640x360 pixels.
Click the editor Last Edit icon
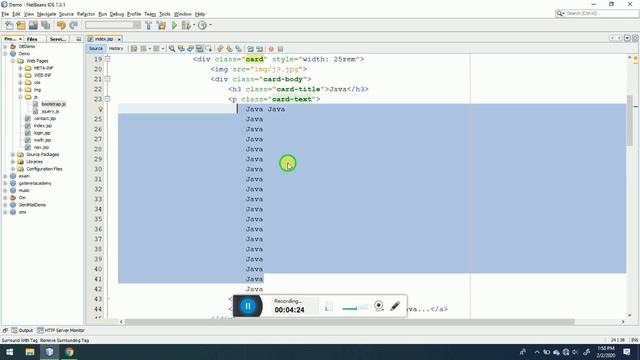(x=134, y=49)
